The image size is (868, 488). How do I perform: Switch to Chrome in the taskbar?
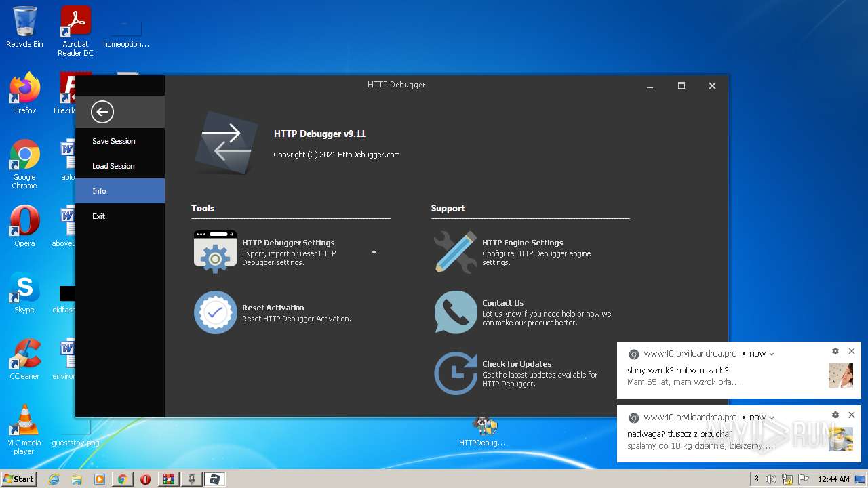[123, 479]
